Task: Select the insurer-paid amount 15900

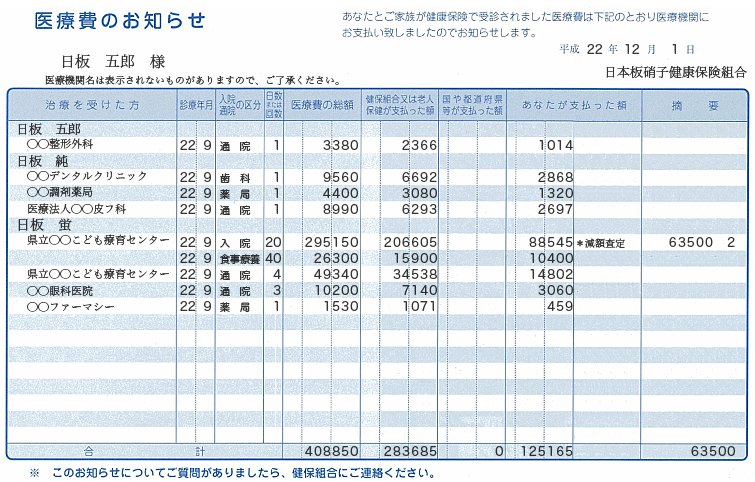Action: click(415, 258)
